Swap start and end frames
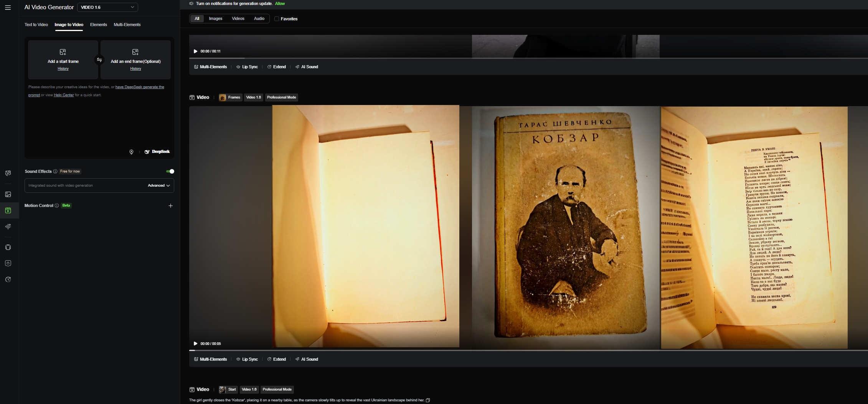This screenshot has height=404, width=868. (99, 60)
